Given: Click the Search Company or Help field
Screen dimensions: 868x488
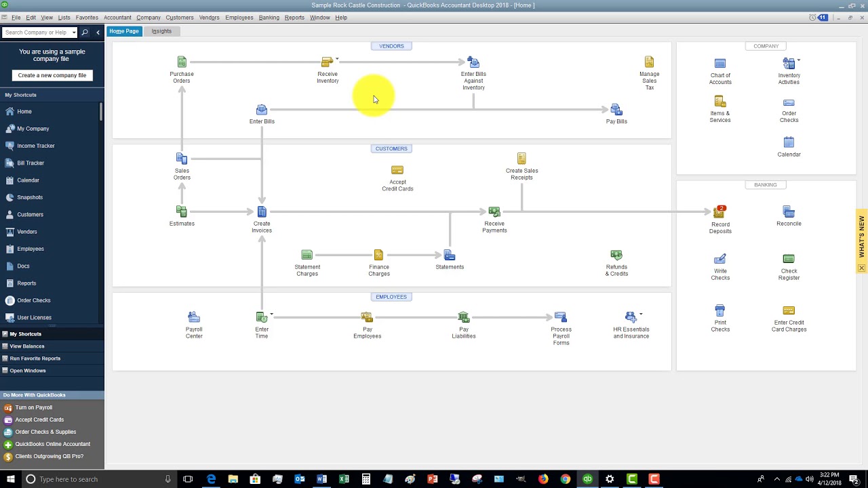Looking at the screenshot, I should 37,33.
